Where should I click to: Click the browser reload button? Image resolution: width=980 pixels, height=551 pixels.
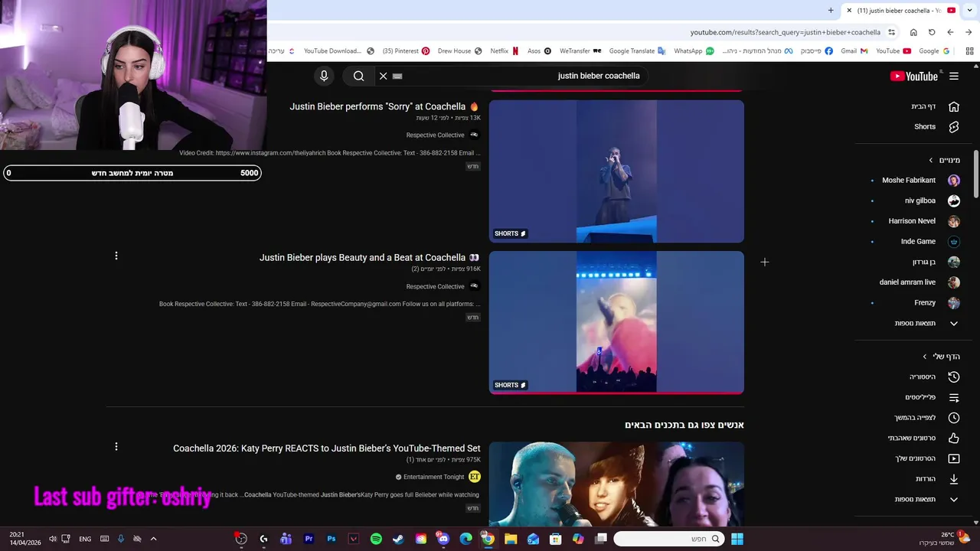tap(932, 32)
